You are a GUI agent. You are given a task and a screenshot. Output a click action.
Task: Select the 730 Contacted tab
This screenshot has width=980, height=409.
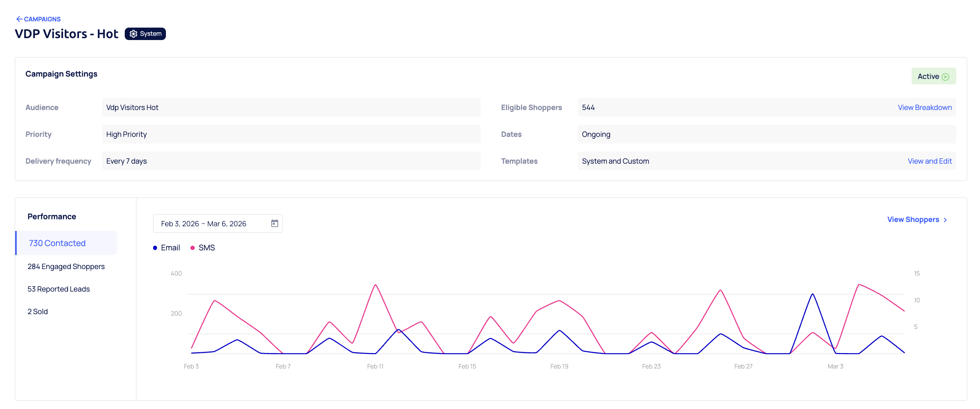[57, 243]
